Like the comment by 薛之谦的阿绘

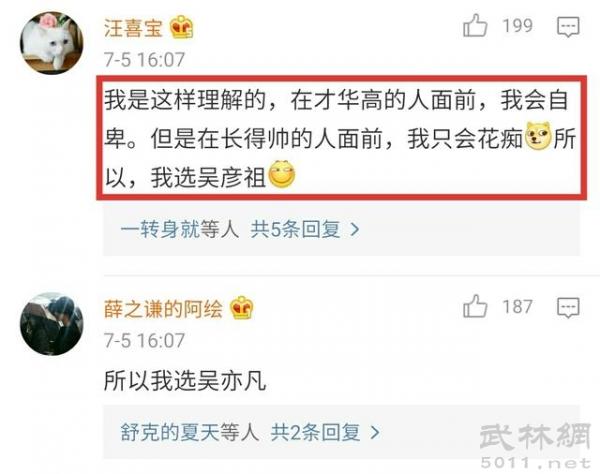tap(475, 306)
